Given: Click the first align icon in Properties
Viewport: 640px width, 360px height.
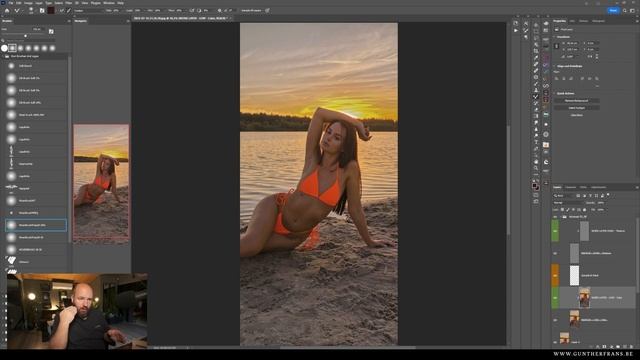Looking at the screenshot, I should coord(556,78).
